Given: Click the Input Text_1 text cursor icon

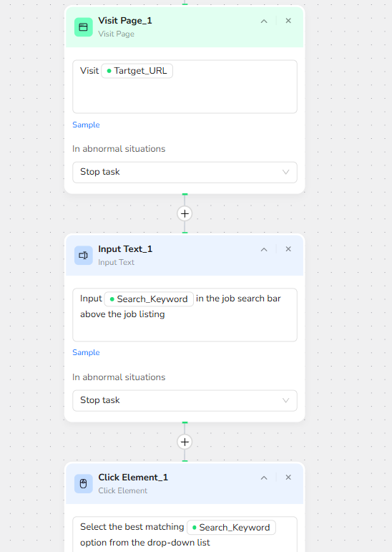Looking at the screenshot, I should [84, 255].
